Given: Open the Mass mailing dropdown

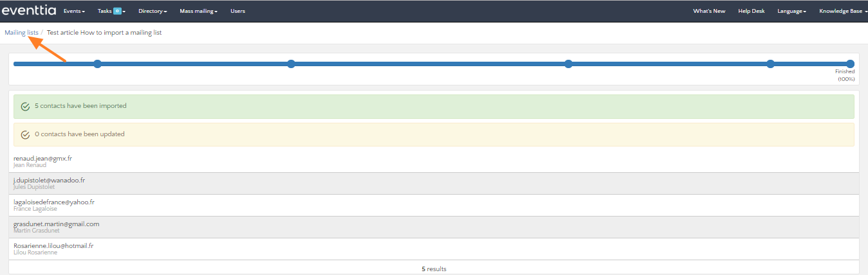Looking at the screenshot, I should 198,11.
